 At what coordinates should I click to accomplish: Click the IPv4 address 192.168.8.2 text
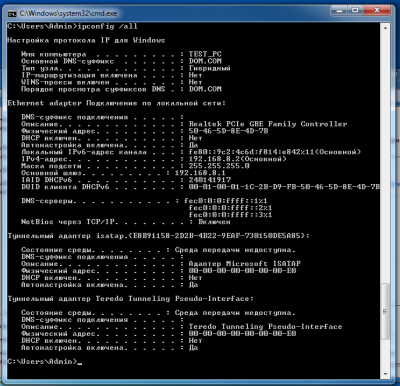click(209, 159)
